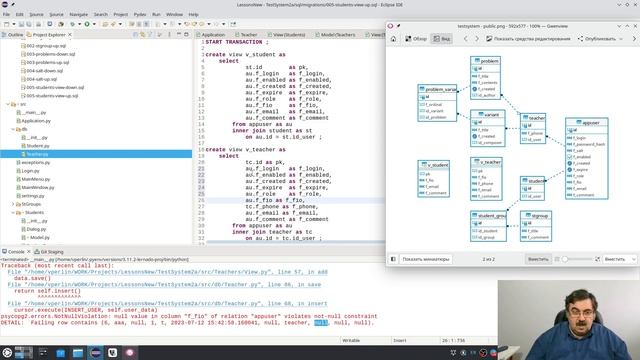Select 003-problems-down.sql file
This screenshot has height=360, width=640.
48,54
